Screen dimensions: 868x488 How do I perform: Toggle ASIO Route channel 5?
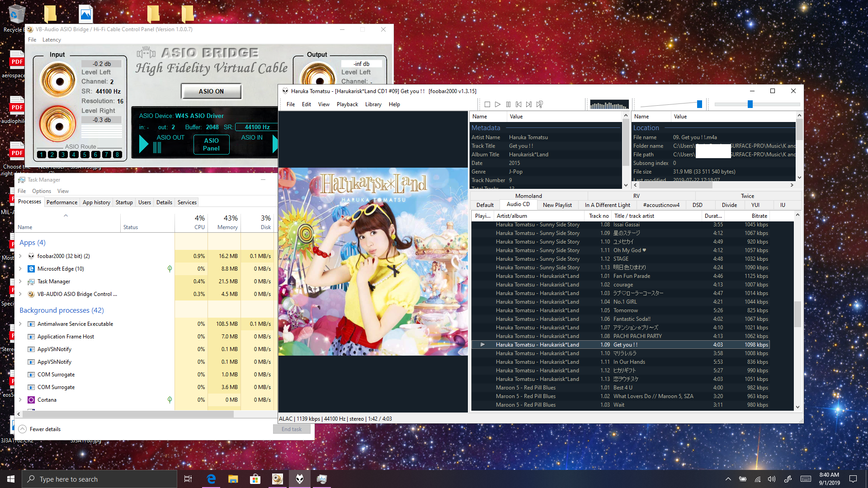tap(85, 155)
